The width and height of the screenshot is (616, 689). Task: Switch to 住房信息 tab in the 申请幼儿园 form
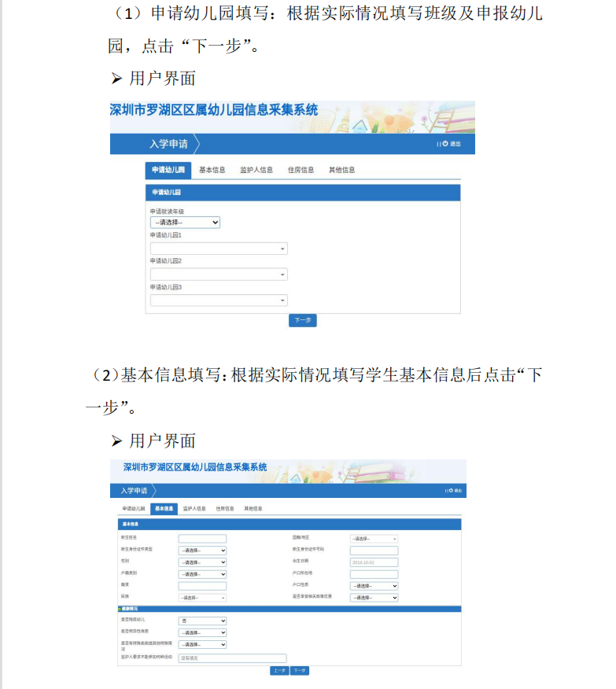[x=301, y=170]
